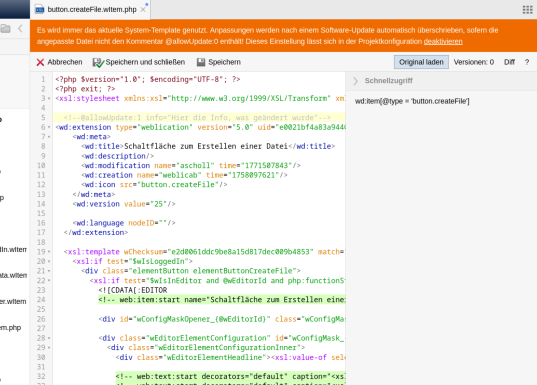Image resolution: width=537 pixels, height=385 pixels.
Task: Open Versionen: 0 list
Action: [x=474, y=62]
